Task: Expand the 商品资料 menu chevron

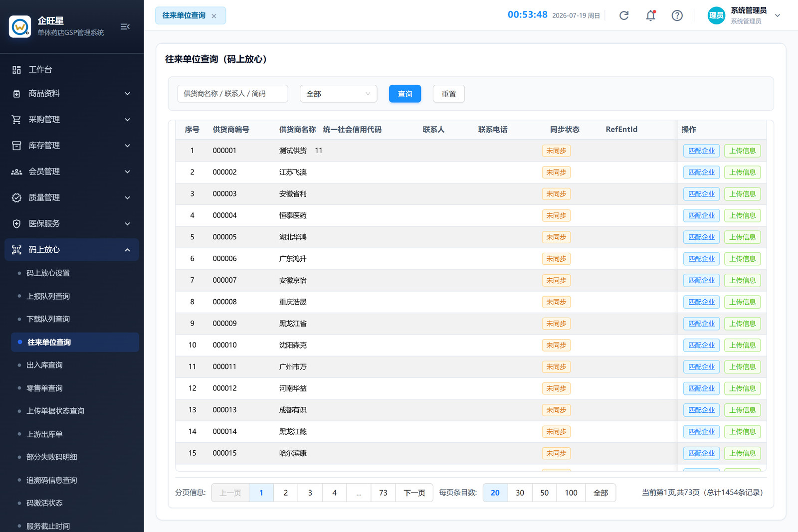Action: [x=127, y=94]
